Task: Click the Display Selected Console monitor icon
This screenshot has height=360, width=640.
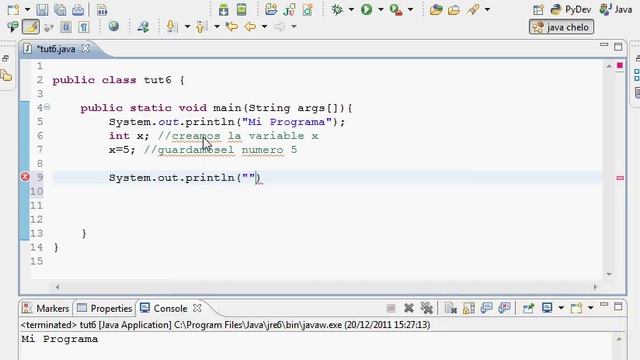Action: click(547, 308)
